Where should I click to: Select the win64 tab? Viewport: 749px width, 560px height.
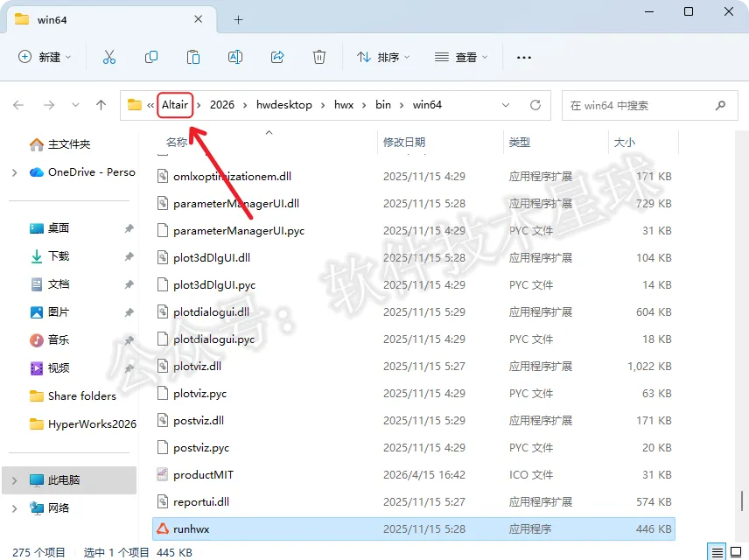click(112, 19)
